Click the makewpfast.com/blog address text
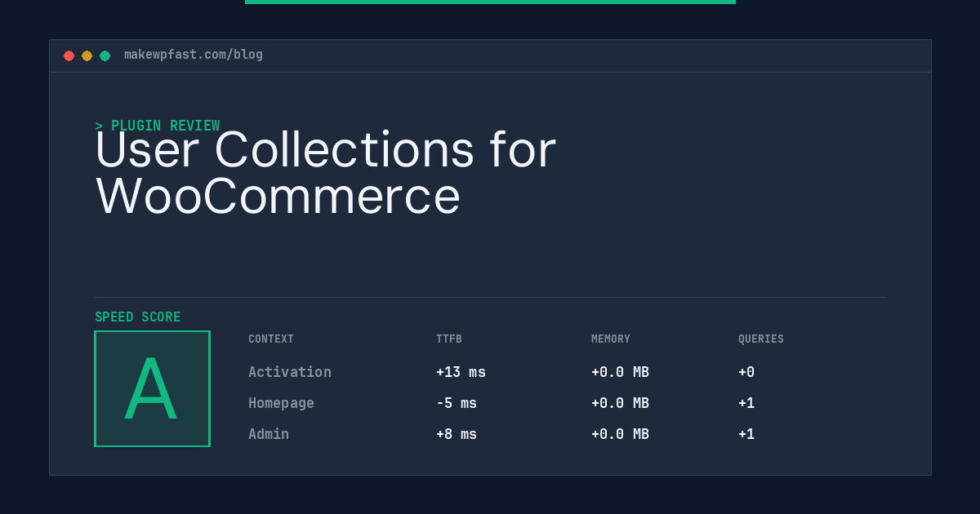Image resolution: width=980 pixels, height=514 pixels. (x=194, y=55)
